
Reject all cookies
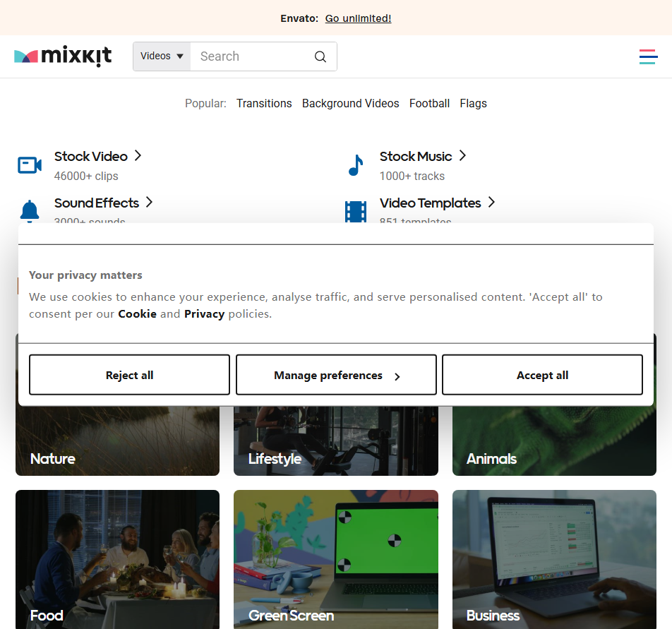click(x=129, y=375)
